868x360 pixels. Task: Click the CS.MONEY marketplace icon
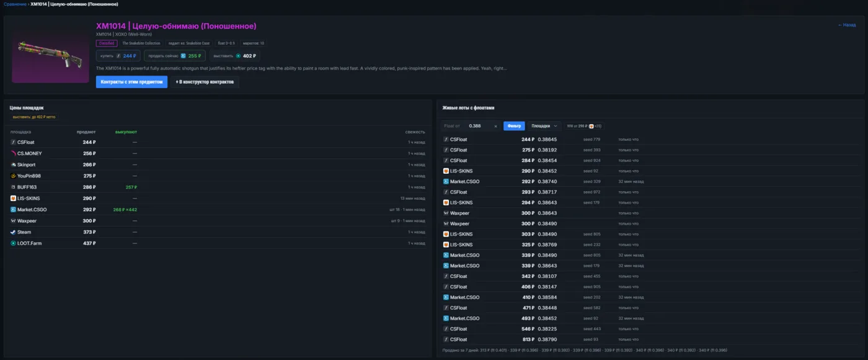[x=13, y=153]
